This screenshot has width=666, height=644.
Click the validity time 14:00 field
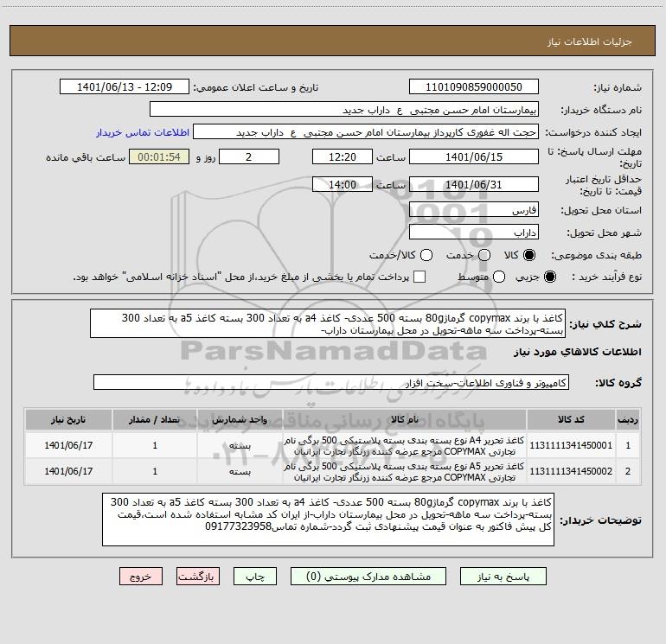point(343,184)
